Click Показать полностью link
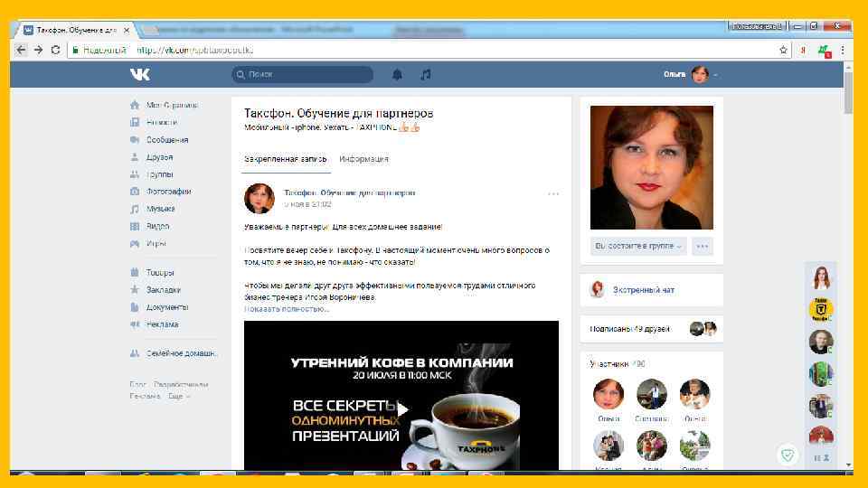The width and height of the screenshot is (868, 488). tap(287, 309)
